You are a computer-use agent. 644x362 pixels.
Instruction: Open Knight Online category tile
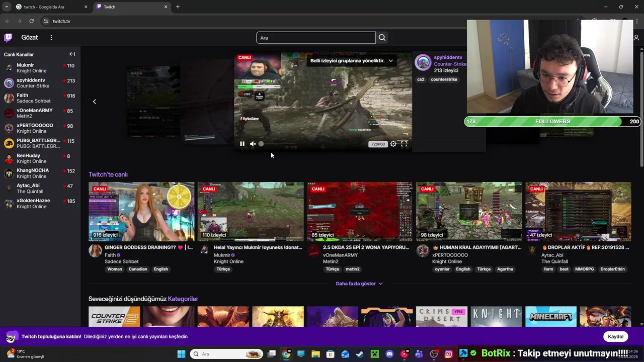point(496,317)
